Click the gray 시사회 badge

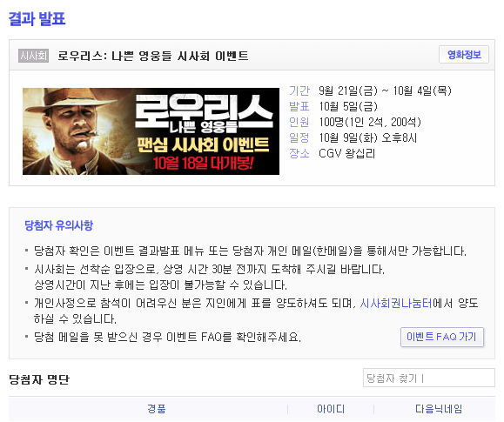33,56
